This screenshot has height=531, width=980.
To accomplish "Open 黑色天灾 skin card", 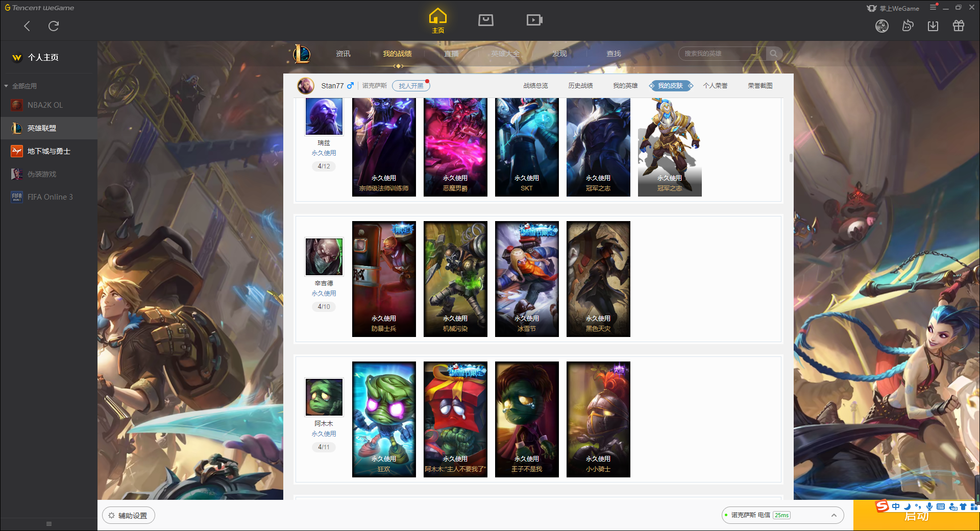I will click(598, 279).
